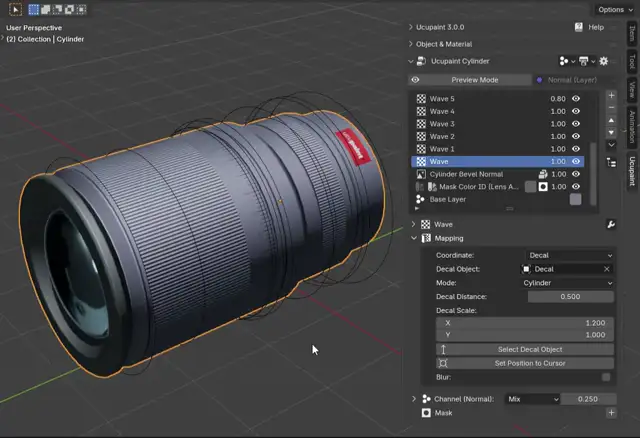Hide the Cylinder Bevel Normal layer
Screen dimensions: 640x438
click(x=576, y=174)
